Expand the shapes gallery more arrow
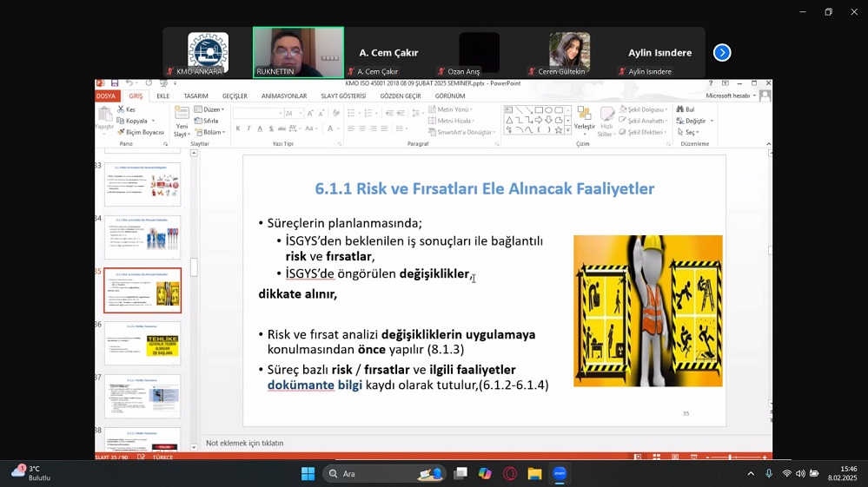This screenshot has width=868, height=487. click(567, 130)
